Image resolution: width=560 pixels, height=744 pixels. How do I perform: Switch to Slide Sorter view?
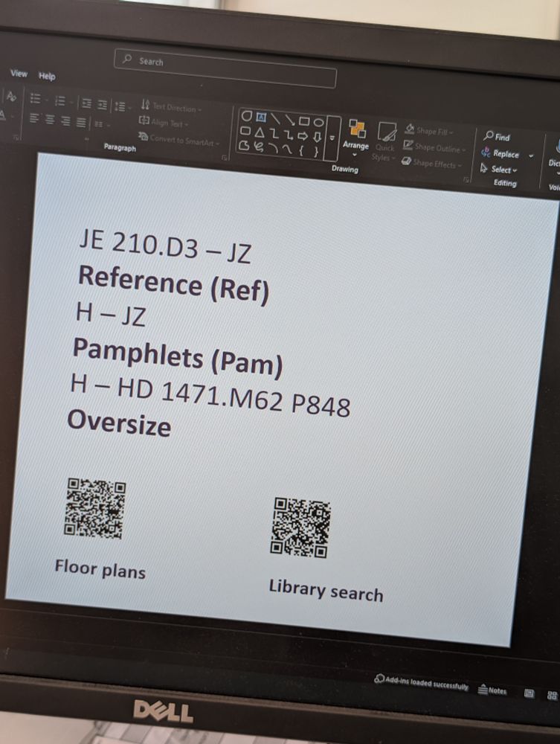(552, 695)
